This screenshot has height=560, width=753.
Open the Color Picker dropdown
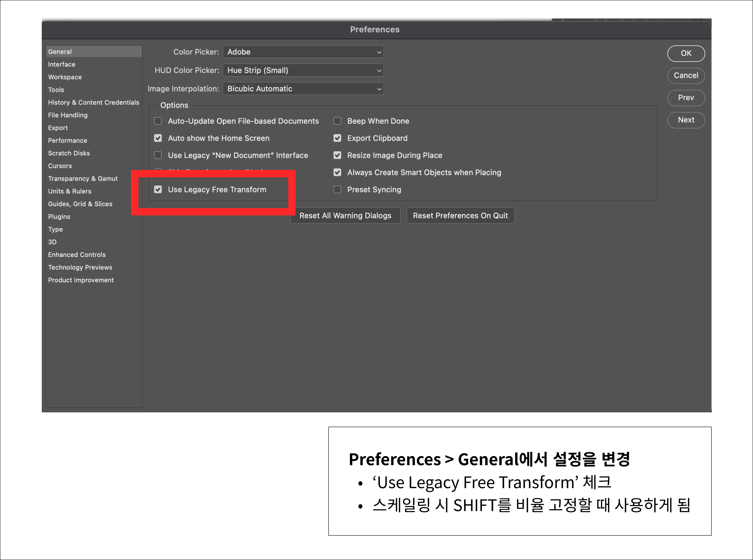point(303,52)
